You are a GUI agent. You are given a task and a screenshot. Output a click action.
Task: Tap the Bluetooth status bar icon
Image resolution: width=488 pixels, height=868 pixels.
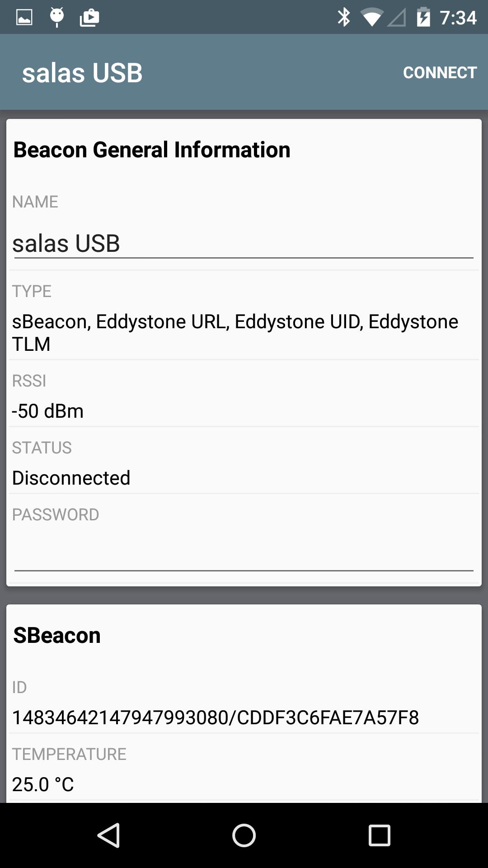344,17
